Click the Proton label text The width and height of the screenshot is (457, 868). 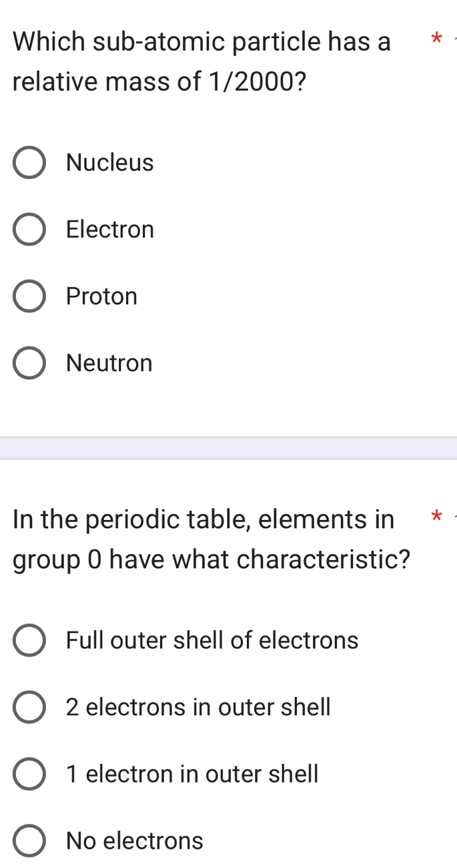point(101,296)
